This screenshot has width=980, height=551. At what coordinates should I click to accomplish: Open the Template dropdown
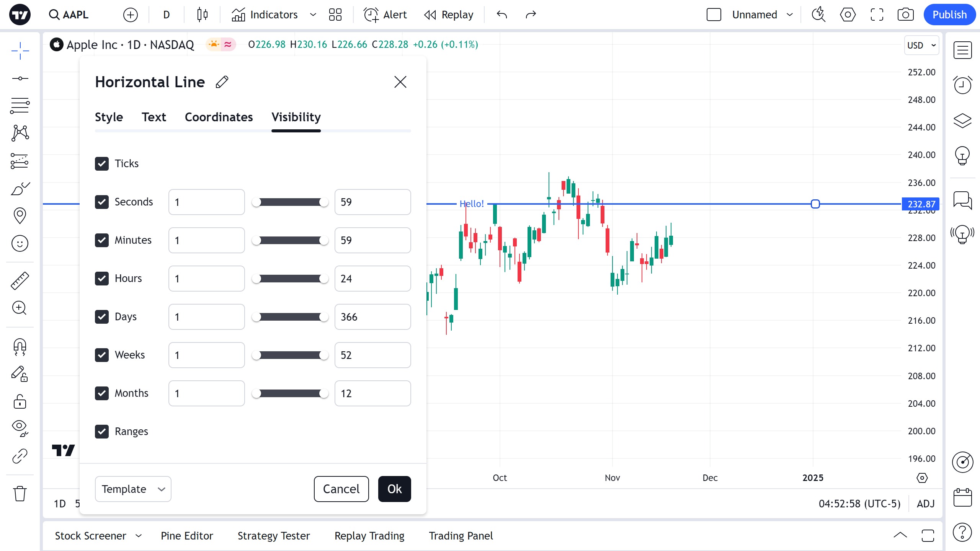(x=133, y=489)
